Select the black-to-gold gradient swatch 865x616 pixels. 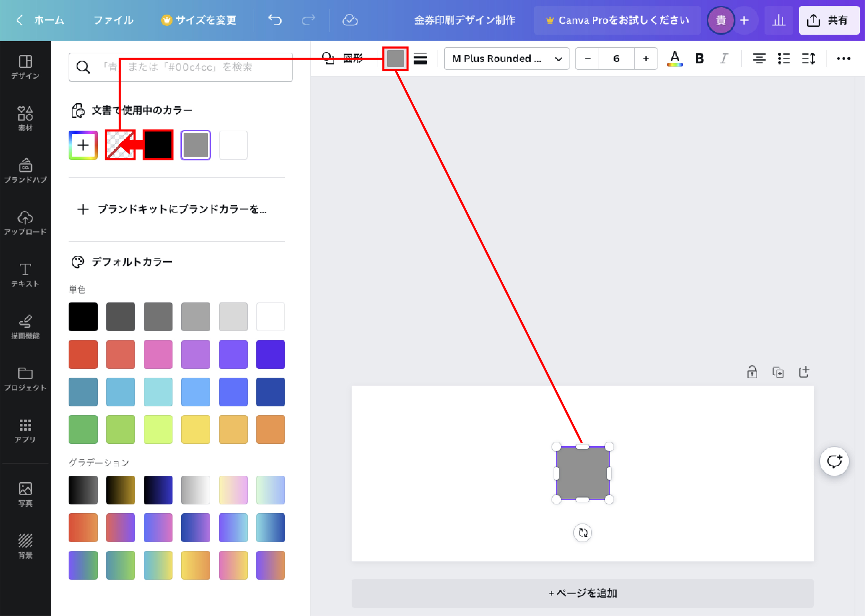[x=121, y=490]
